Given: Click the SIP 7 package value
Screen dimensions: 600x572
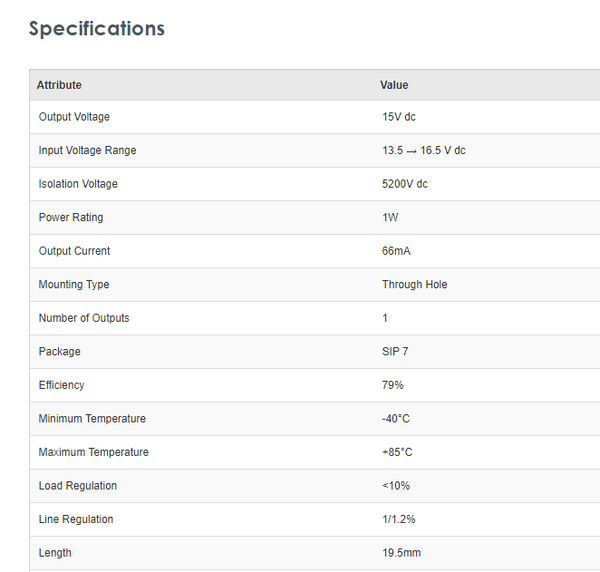Looking at the screenshot, I should pyautogui.click(x=396, y=352).
